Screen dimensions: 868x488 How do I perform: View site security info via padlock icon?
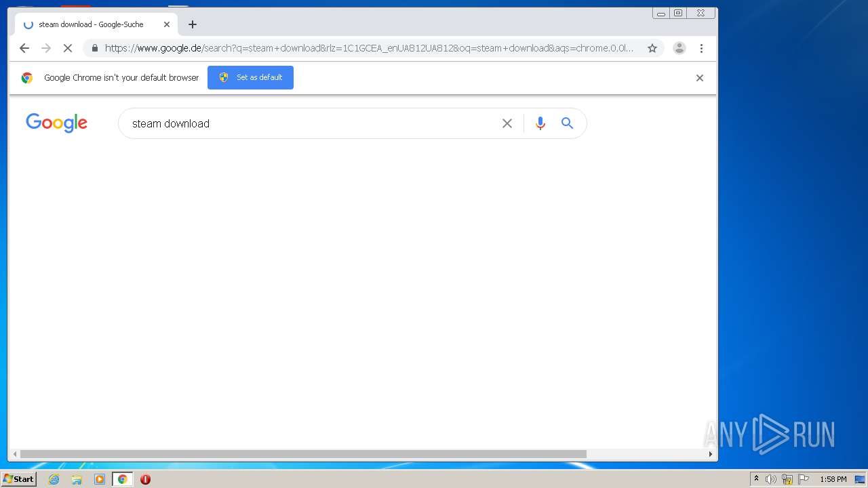(x=94, y=48)
